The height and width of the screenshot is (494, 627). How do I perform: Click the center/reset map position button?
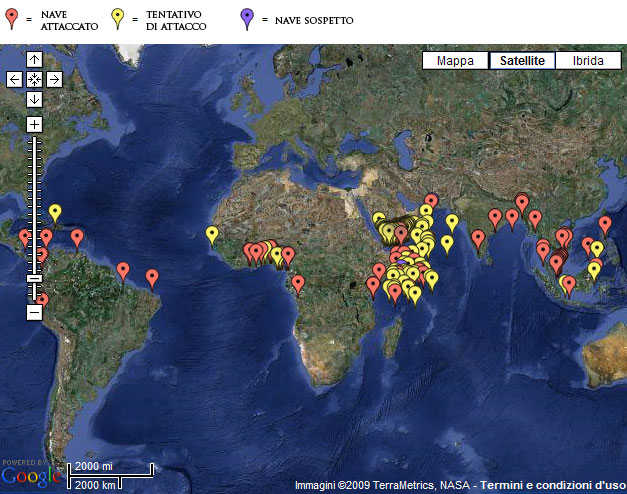tap(34, 80)
